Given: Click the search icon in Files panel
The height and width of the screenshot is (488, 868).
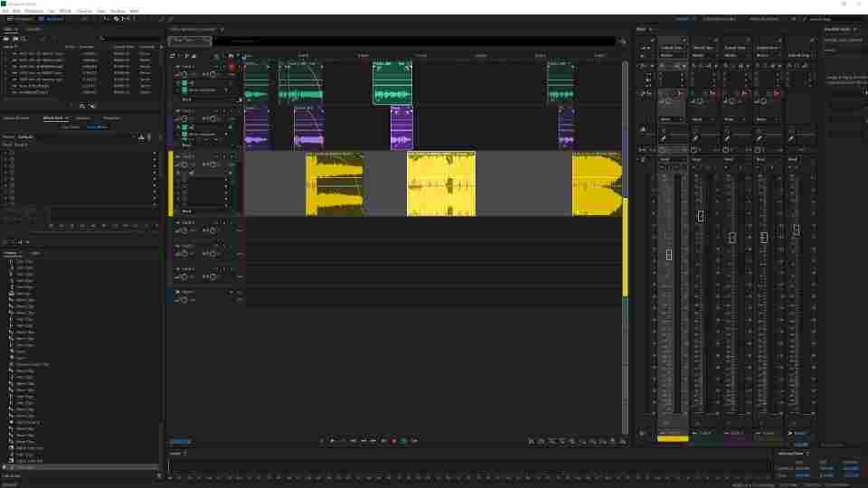Looking at the screenshot, I should 102,39.
